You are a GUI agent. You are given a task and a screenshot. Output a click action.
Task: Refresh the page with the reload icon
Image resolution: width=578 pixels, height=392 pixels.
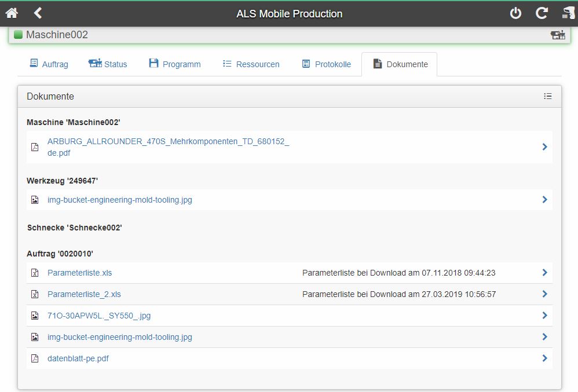542,13
